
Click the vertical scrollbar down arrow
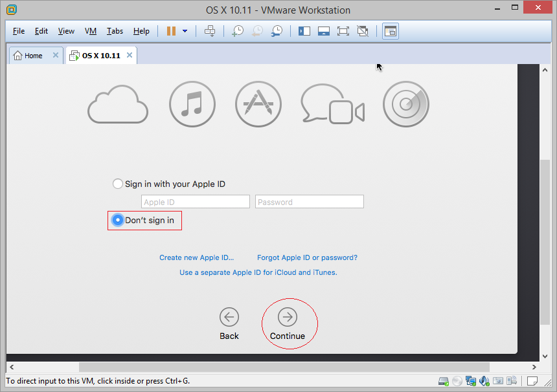pos(545,356)
